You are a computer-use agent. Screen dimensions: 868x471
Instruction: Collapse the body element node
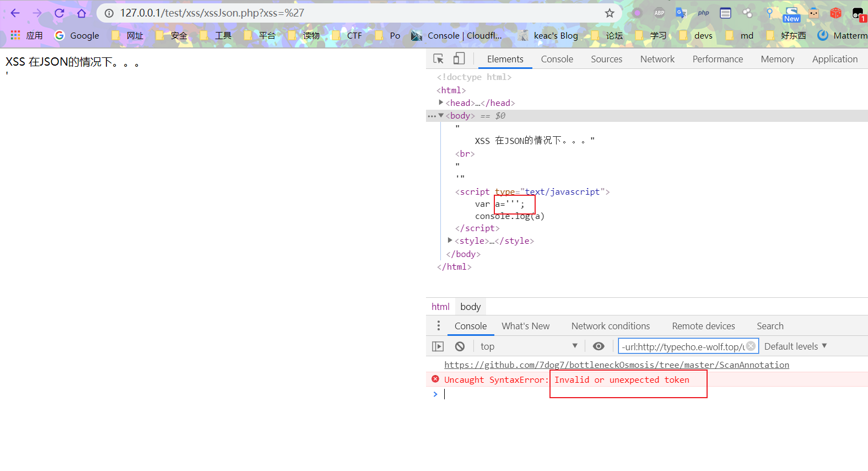[441, 115]
